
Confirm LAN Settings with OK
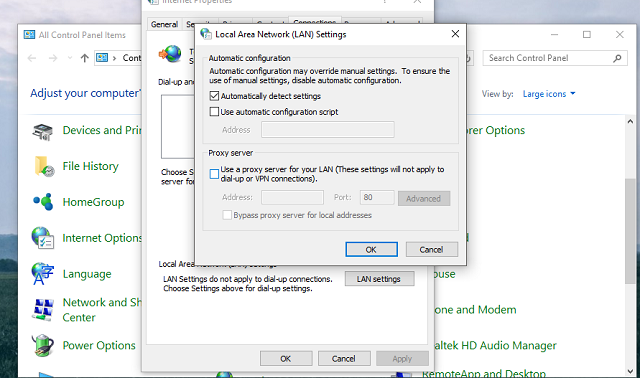click(x=371, y=249)
